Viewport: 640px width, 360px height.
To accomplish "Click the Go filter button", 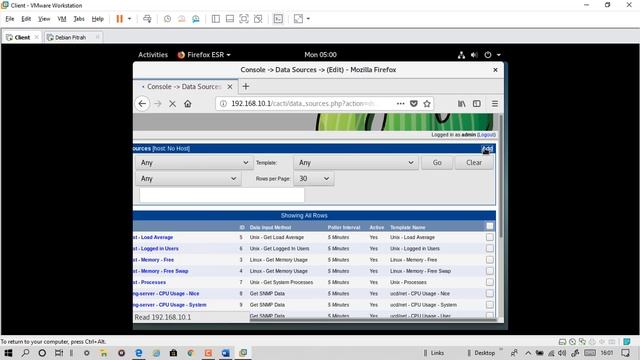I will click(x=437, y=162).
